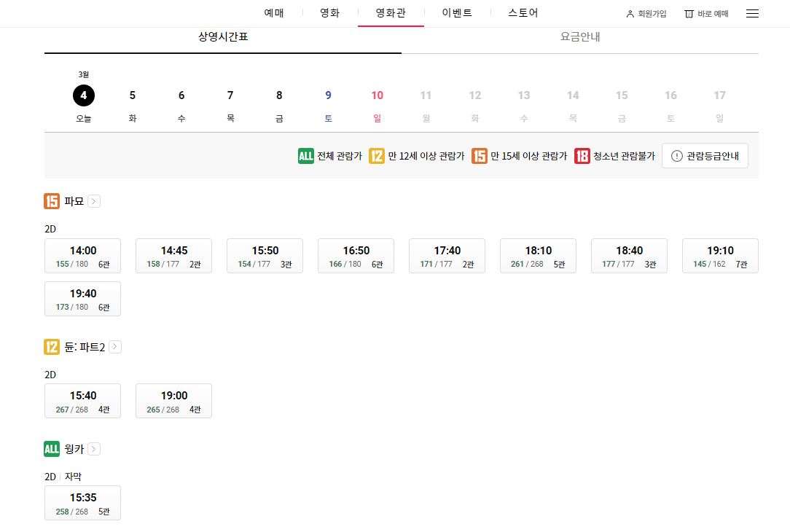Select Sunday the 10th date

[x=377, y=95]
